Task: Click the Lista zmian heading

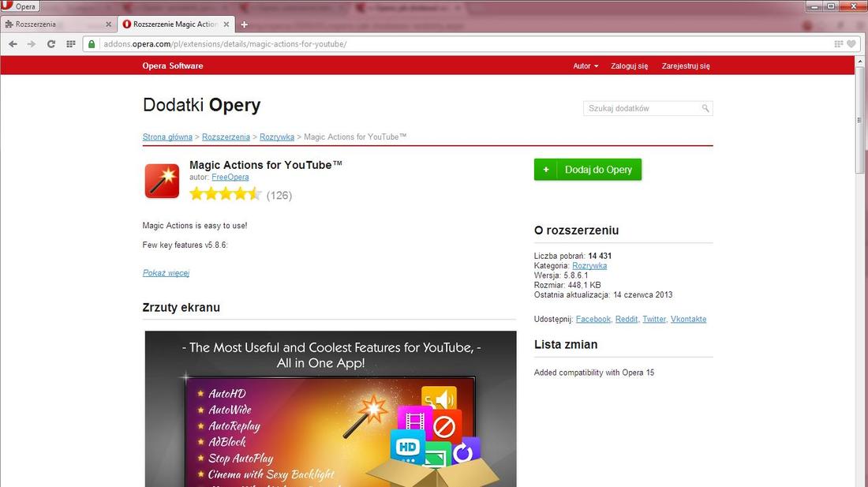Action: (x=566, y=344)
